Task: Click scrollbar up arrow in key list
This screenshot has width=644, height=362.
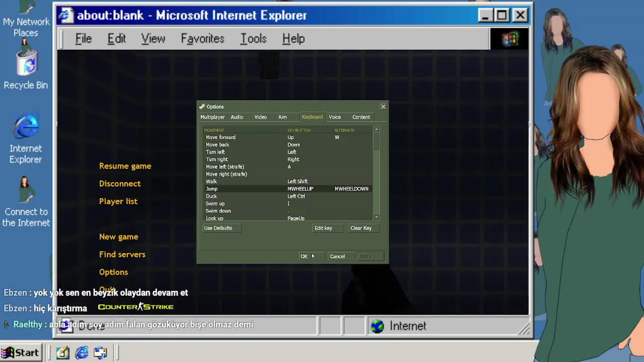Action: click(376, 130)
